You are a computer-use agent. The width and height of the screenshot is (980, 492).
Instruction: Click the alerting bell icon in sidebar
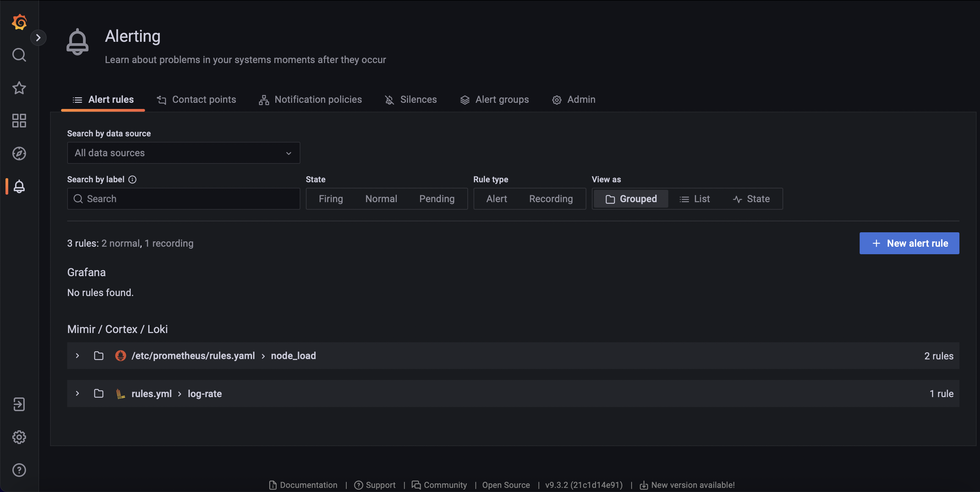[19, 186]
